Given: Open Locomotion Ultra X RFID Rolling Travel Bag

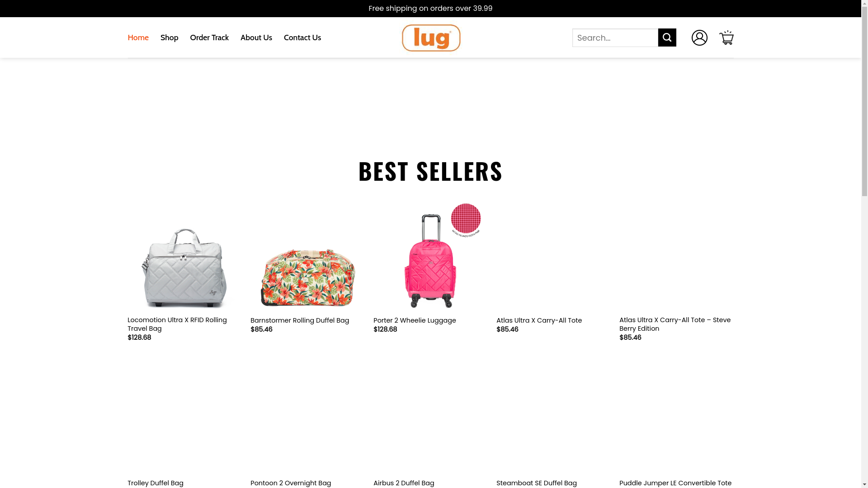Looking at the screenshot, I should click(177, 324).
